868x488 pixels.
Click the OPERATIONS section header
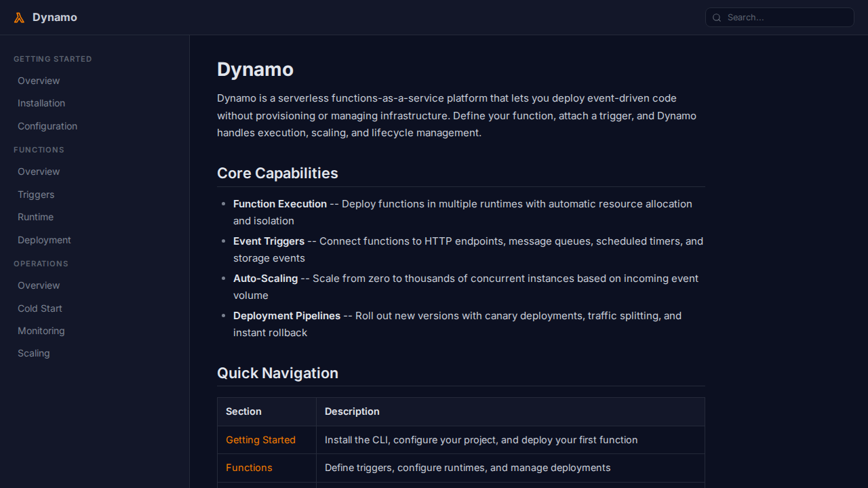(x=41, y=264)
